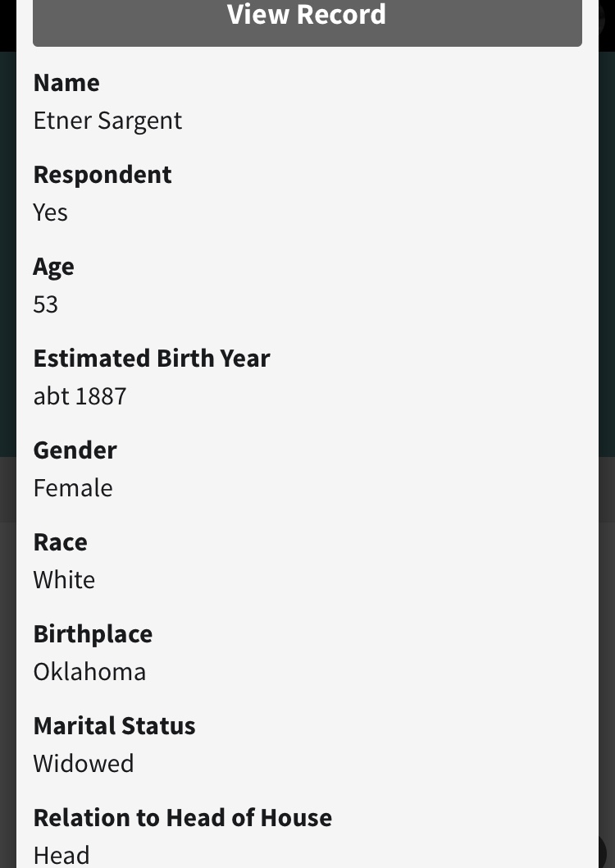Screen dimensions: 615x868
Task: Click the Name field label
Action: click(66, 83)
